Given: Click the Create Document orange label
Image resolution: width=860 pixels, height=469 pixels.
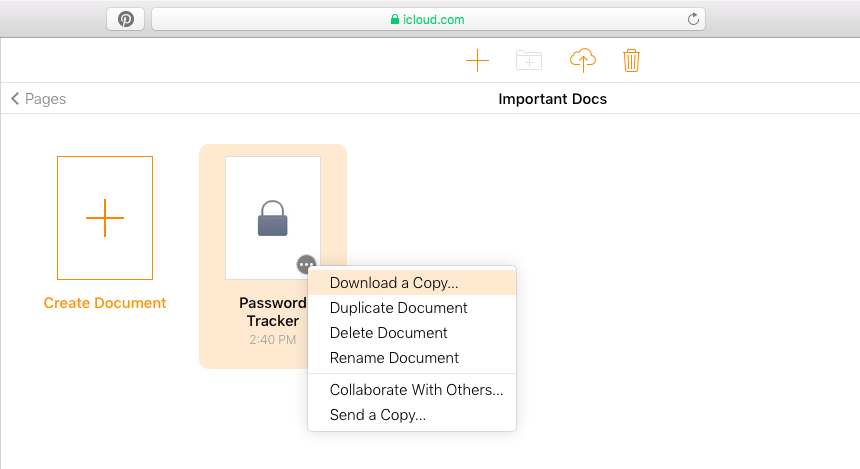Looking at the screenshot, I should [x=105, y=303].
